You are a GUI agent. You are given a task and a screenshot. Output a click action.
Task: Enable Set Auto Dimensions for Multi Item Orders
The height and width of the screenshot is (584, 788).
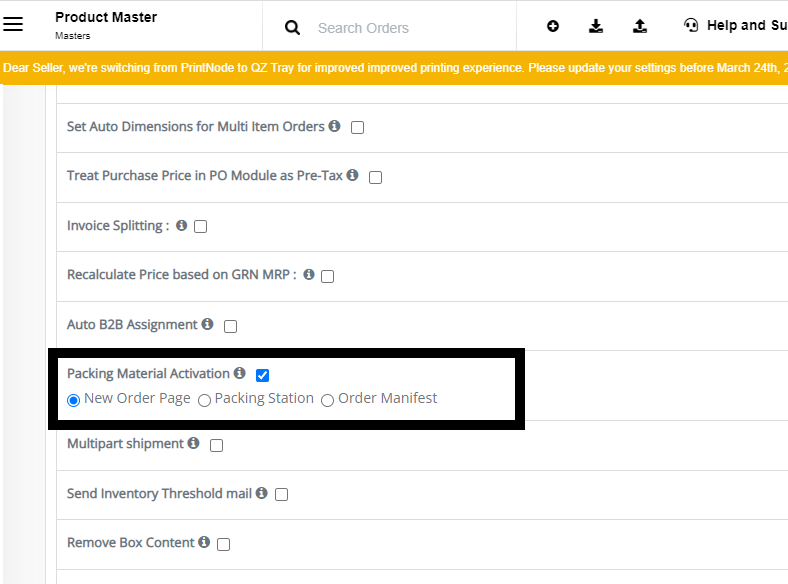[357, 128]
